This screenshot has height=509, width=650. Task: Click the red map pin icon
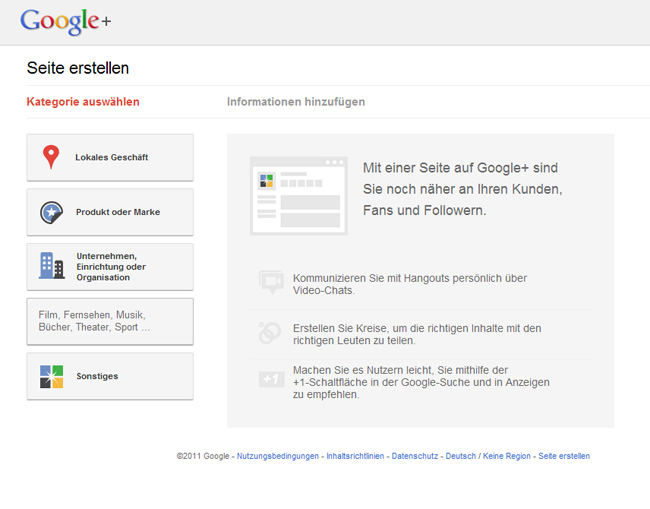(51, 157)
